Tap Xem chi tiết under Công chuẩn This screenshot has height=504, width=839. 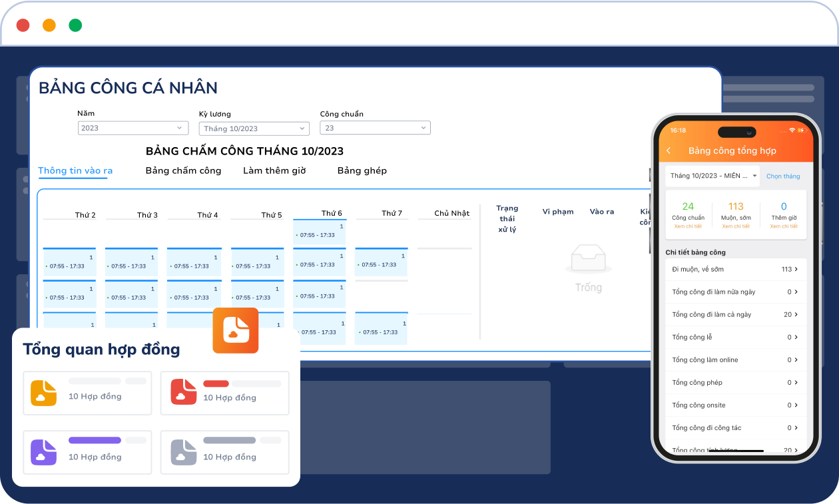688,226
